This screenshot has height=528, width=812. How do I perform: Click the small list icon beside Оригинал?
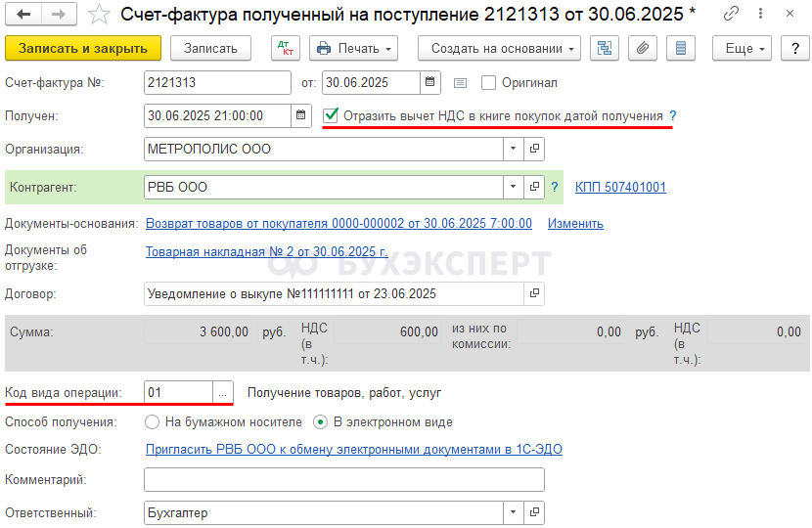460,83
